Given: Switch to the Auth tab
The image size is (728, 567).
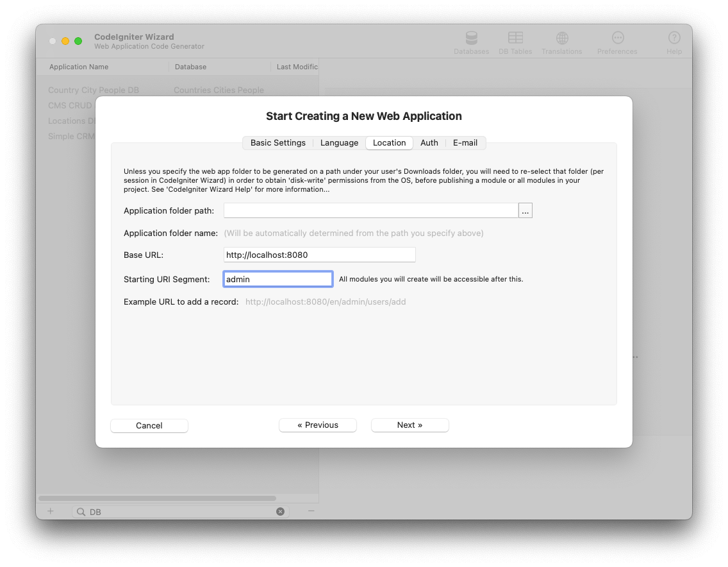Looking at the screenshot, I should pyautogui.click(x=429, y=143).
